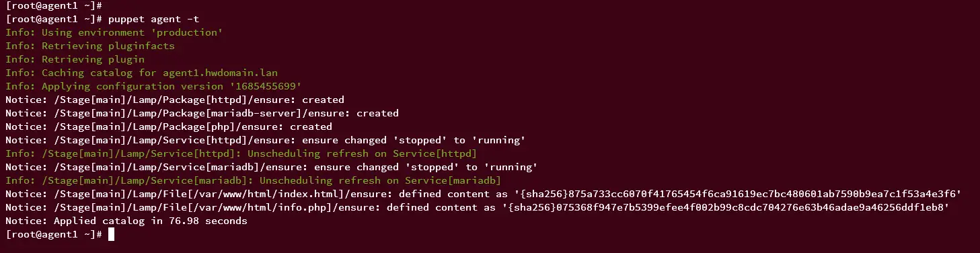Click 'Applied catalog in 76.98 seconds' notice
The width and height of the screenshot is (980, 253).
[x=126, y=221]
